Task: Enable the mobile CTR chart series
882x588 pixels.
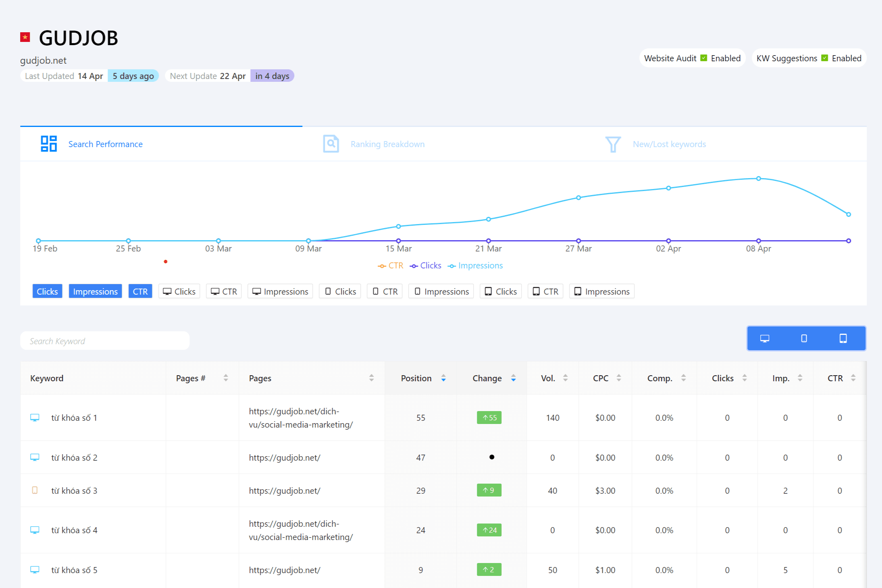Action: pos(385,291)
